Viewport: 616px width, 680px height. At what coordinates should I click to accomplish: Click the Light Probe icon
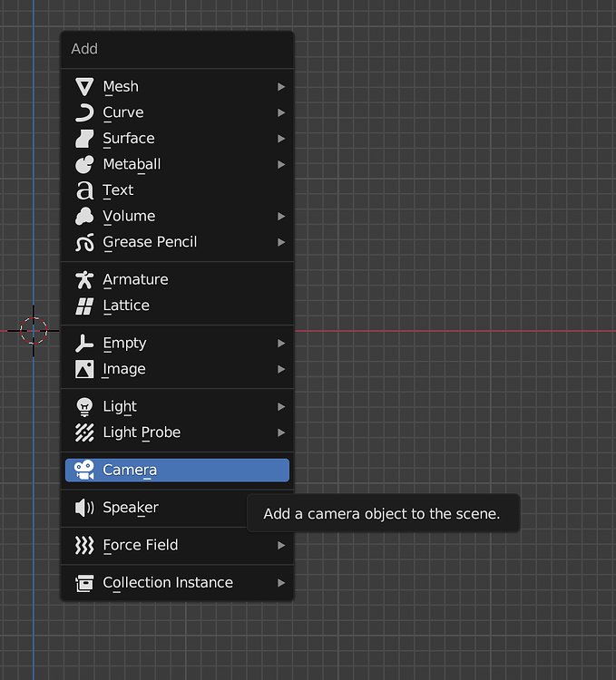[84, 432]
